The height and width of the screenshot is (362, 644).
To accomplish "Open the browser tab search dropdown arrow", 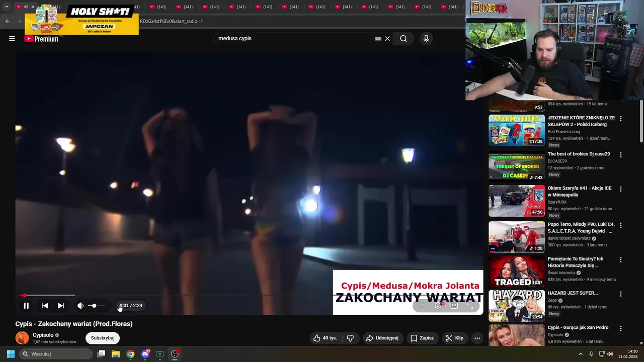I will click(x=7, y=7).
